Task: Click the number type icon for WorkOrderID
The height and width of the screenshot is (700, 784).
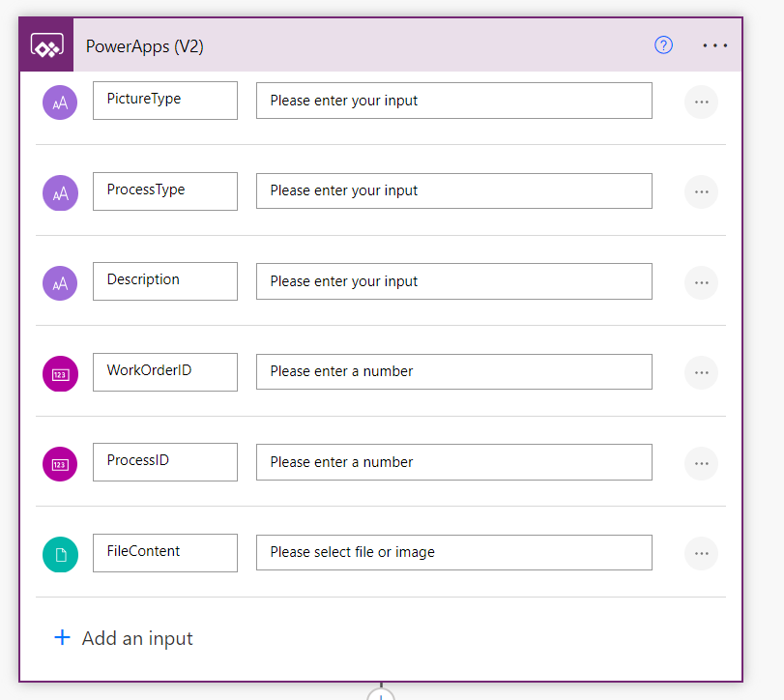Action: pyautogui.click(x=60, y=373)
